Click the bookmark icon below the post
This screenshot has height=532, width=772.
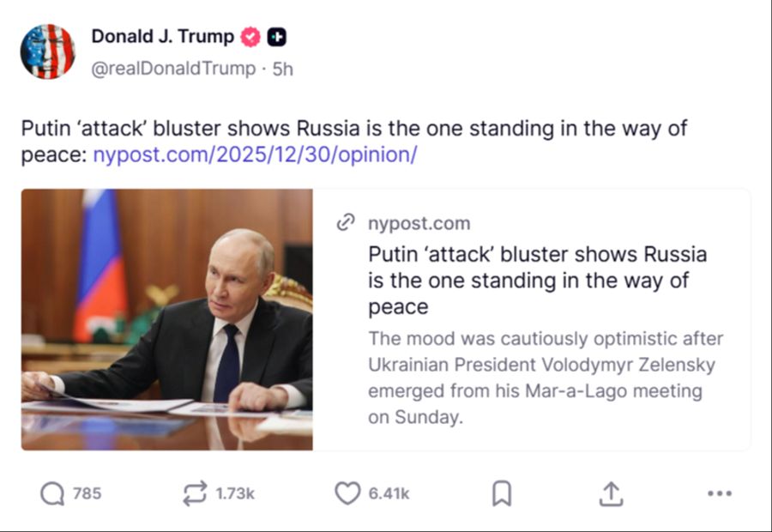point(502,493)
